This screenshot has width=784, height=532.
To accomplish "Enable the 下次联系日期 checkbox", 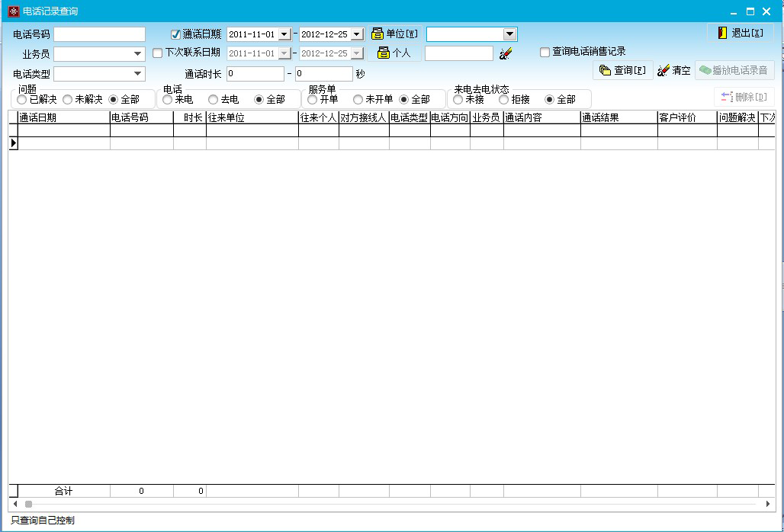I will pos(158,53).
